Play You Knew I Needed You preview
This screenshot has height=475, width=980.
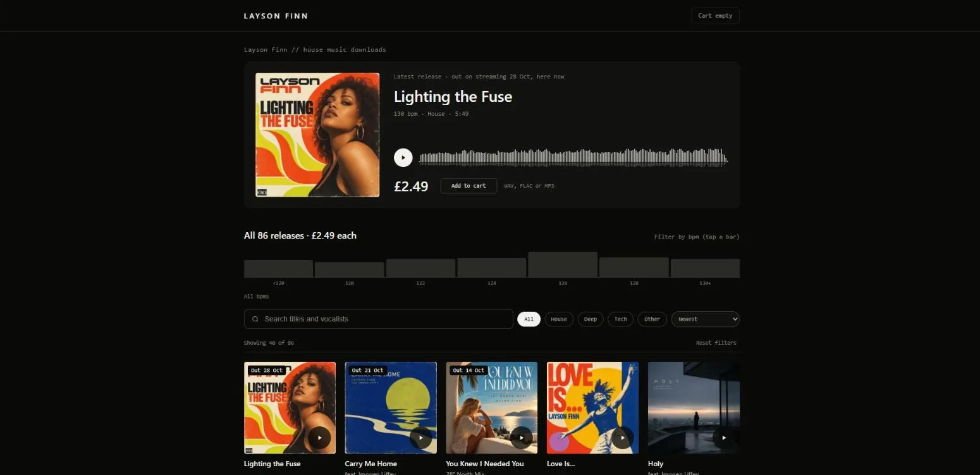[x=522, y=438]
